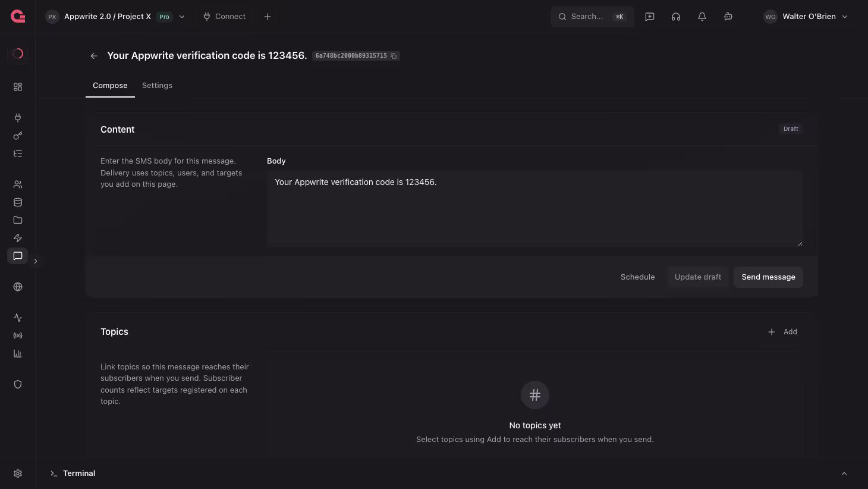This screenshot has height=489, width=868.
Task: Click the WO user avatar
Action: [x=770, y=17]
